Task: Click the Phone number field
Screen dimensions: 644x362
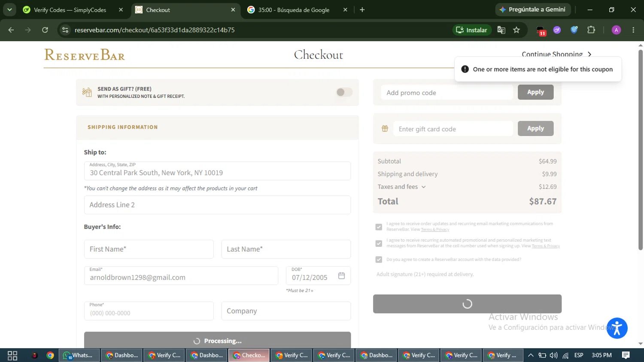Action: (149, 311)
